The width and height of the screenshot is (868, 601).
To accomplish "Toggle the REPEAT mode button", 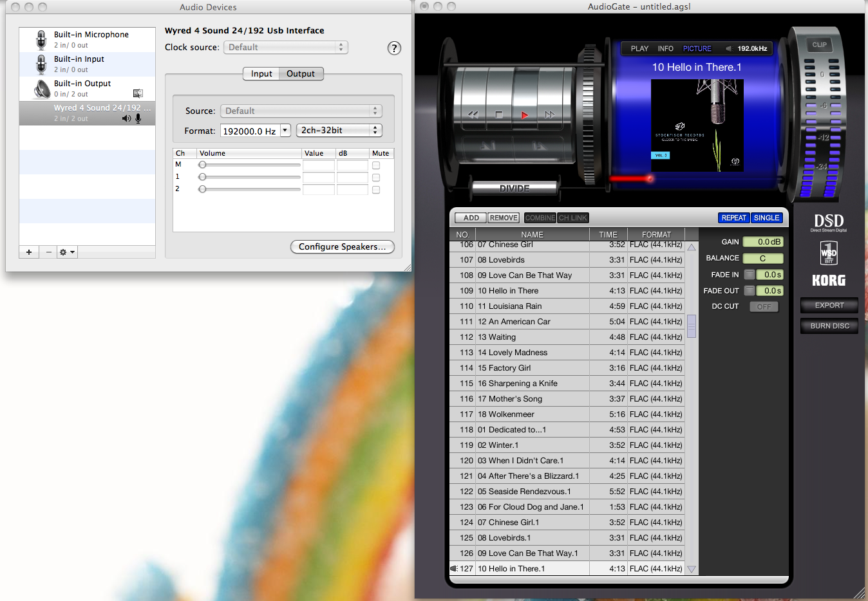I will pos(733,218).
